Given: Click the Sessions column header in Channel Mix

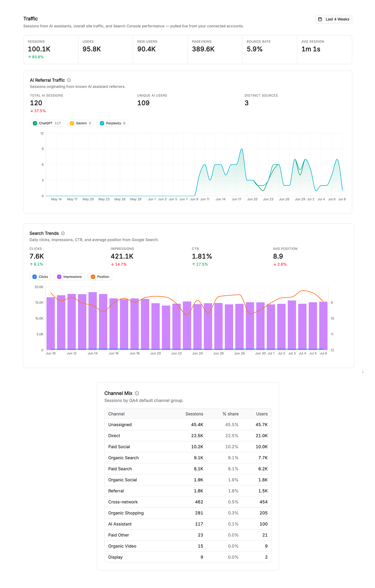Looking at the screenshot, I should point(194,414).
